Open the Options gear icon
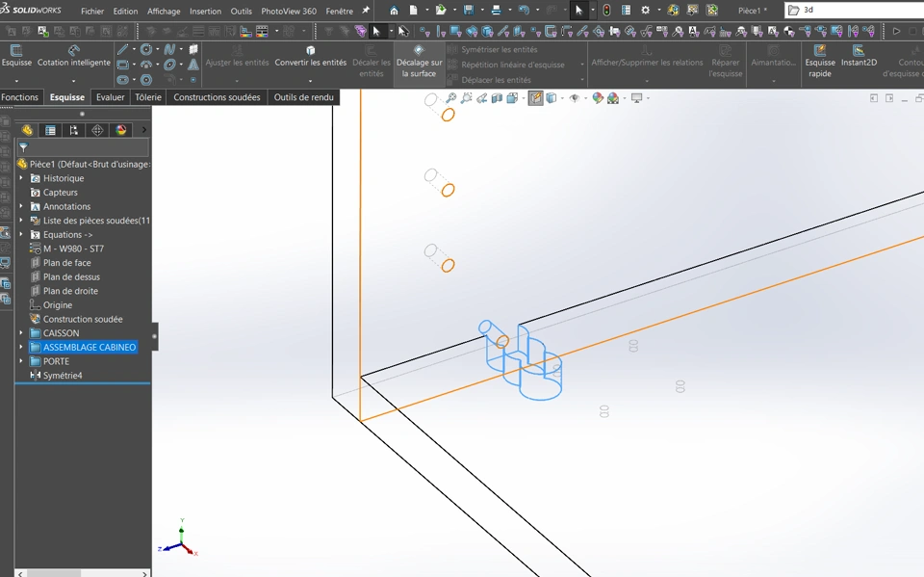924x577 pixels. 645,11
